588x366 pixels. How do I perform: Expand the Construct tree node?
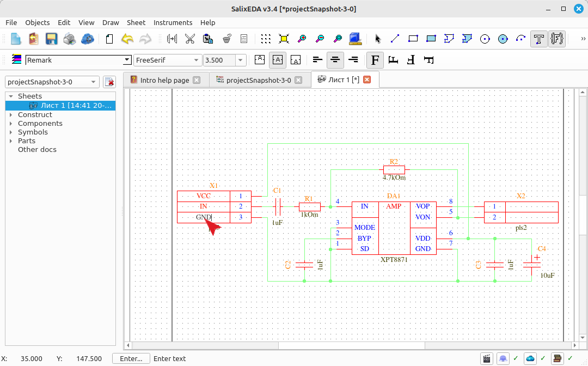(11, 115)
